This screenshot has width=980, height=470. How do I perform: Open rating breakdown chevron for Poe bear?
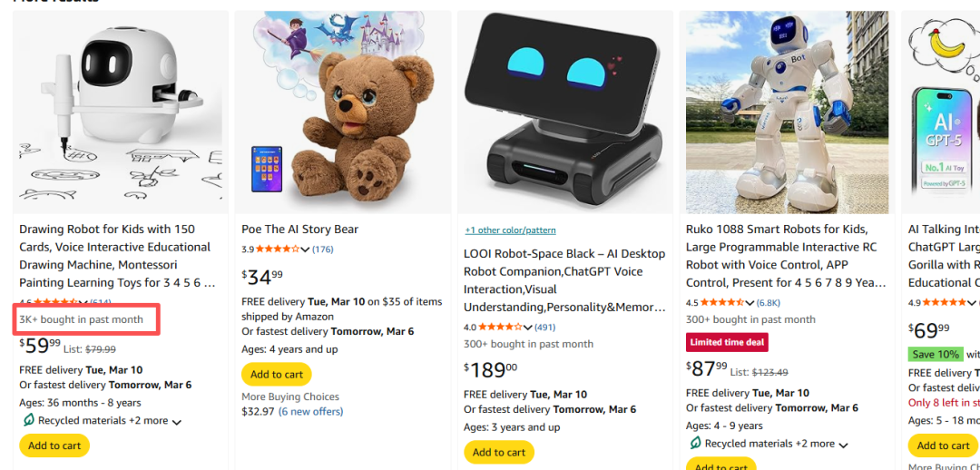305,250
